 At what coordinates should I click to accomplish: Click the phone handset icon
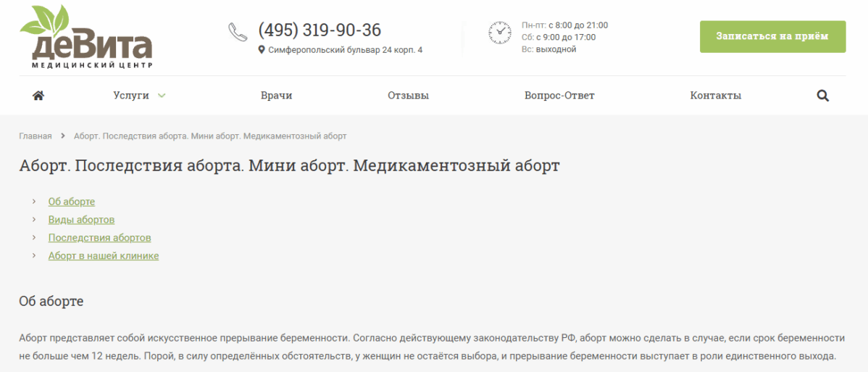(x=238, y=32)
